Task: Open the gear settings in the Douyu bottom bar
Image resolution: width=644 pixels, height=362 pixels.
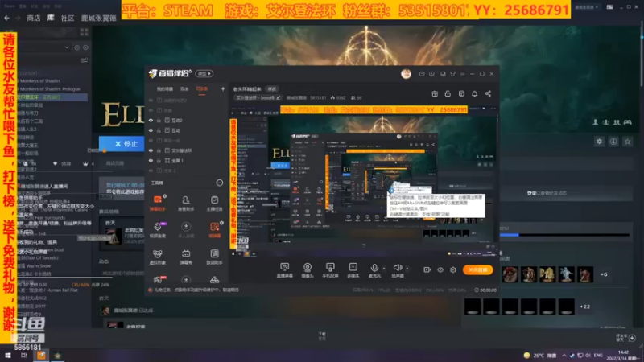Action: (453, 269)
